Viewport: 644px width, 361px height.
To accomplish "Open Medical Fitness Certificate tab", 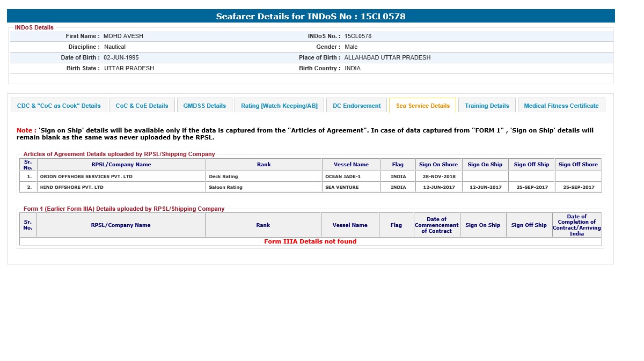I will pos(561,106).
